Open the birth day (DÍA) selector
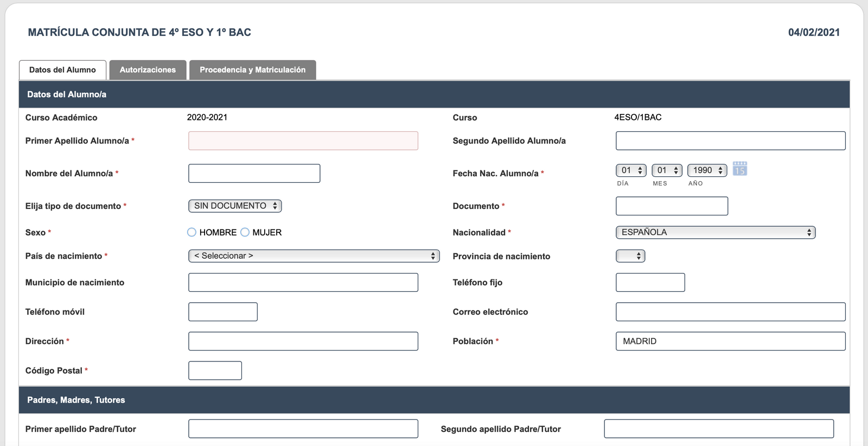This screenshot has width=868, height=446. pyautogui.click(x=631, y=170)
